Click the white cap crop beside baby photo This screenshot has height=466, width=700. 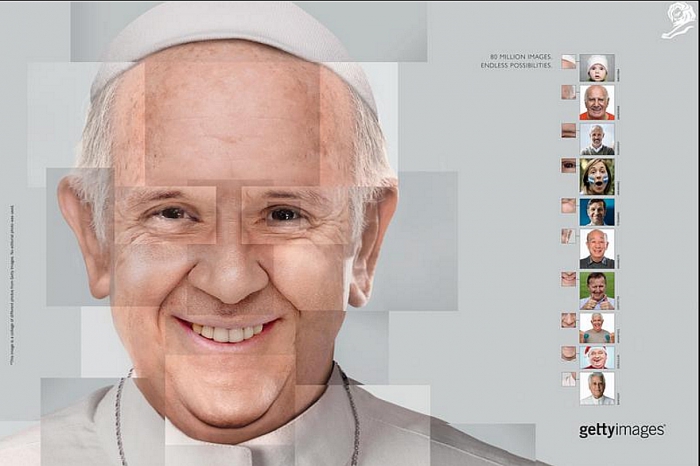coord(569,62)
